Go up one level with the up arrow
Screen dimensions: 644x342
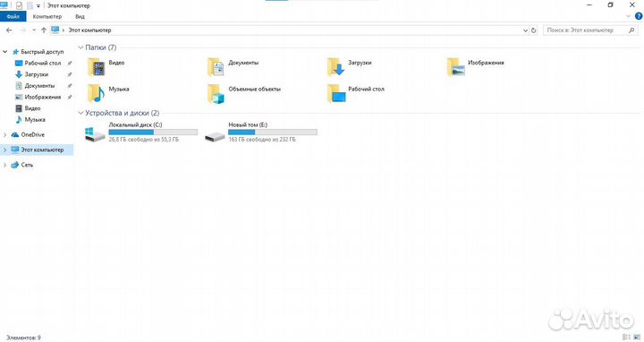(x=44, y=30)
